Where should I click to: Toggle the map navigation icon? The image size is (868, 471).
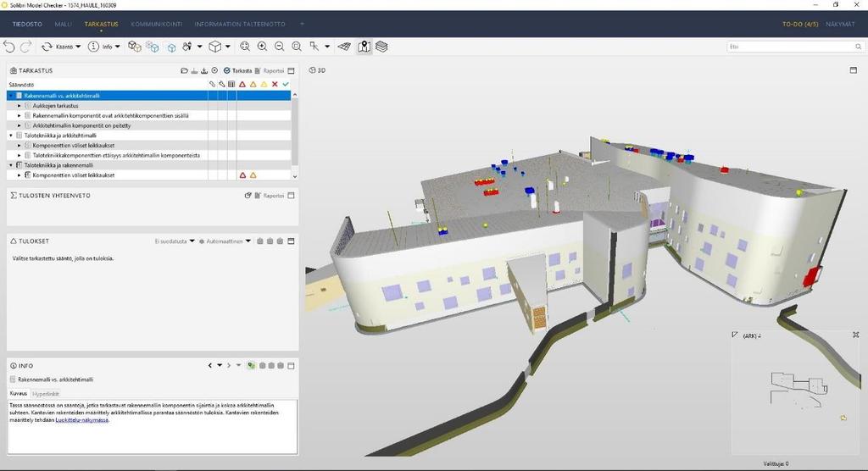364,47
